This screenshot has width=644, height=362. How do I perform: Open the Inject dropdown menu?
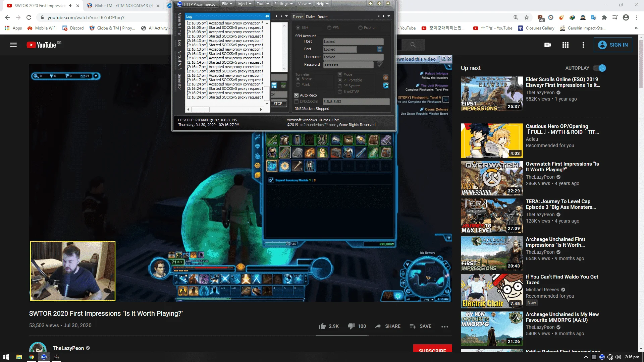pos(245,4)
